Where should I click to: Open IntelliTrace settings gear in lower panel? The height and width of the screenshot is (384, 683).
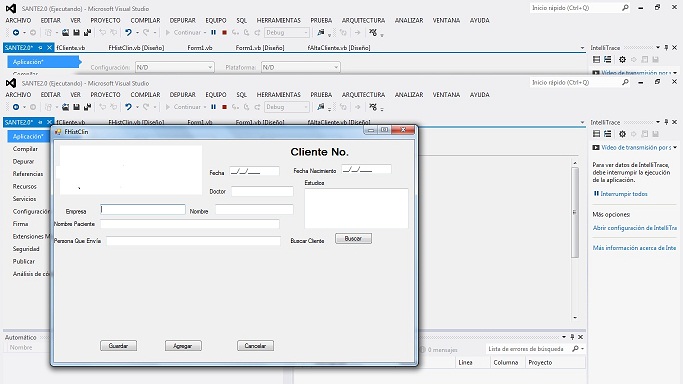[622, 134]
